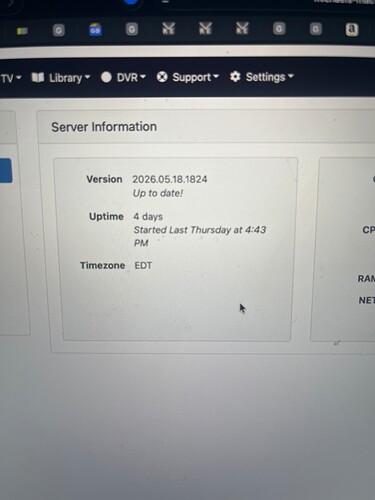Click the EDT timezone value

coord(143,265)
